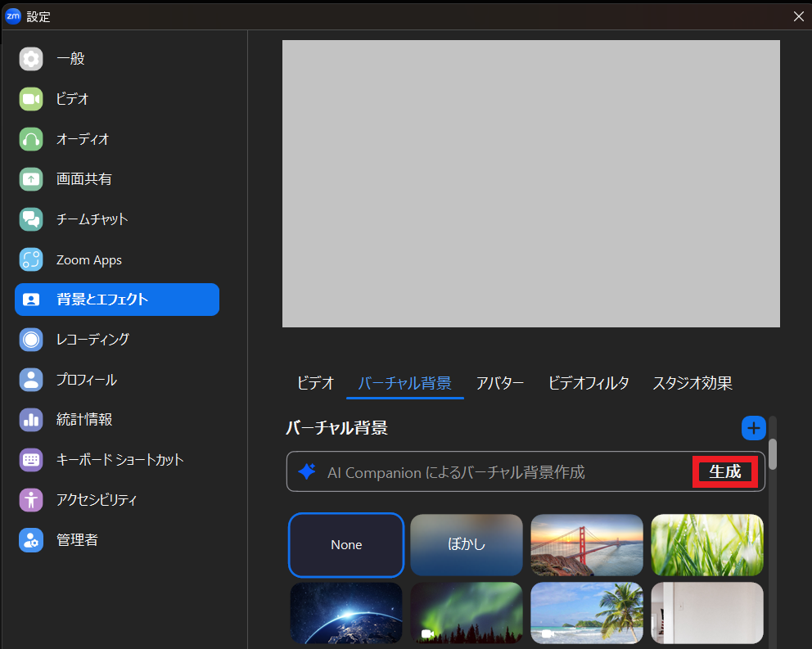Click the AI Companion background prompt field
Viewport: 812px width, 649px height.
(x=491, y=472)
